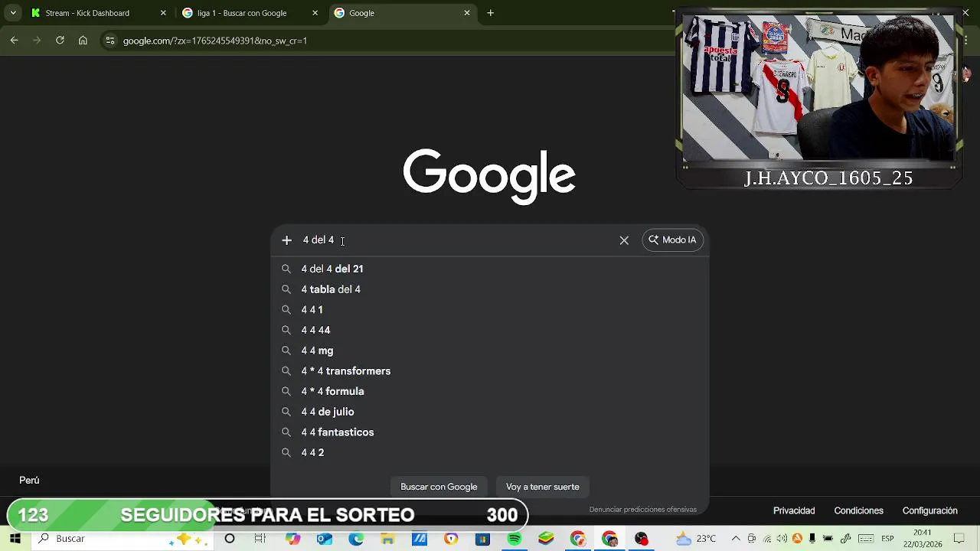The height and width of the screenshot is (551, 980).
Task: Open OBS Studio from the taskbar
Action: [641, 539]
